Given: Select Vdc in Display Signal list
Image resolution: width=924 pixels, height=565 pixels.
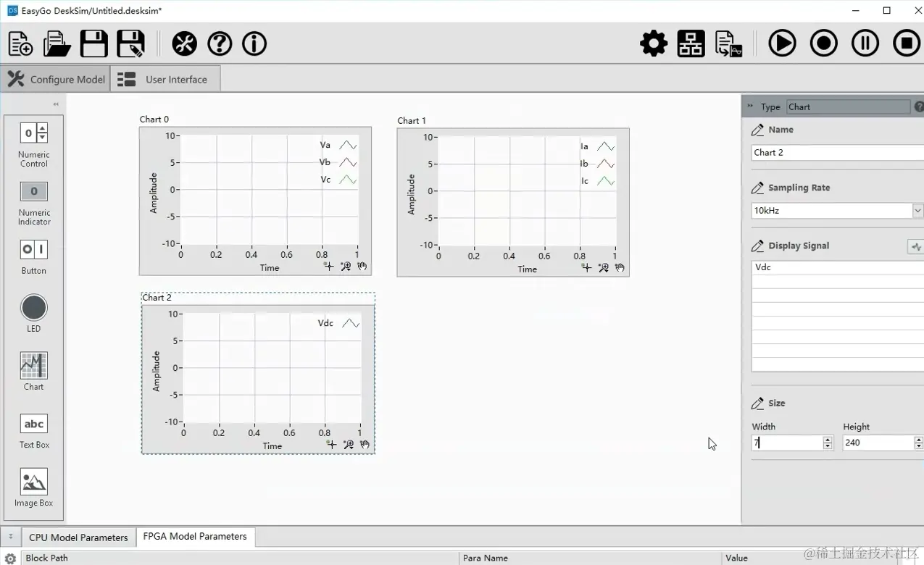Looking at the screenshot, I should [x=838, y=267].
